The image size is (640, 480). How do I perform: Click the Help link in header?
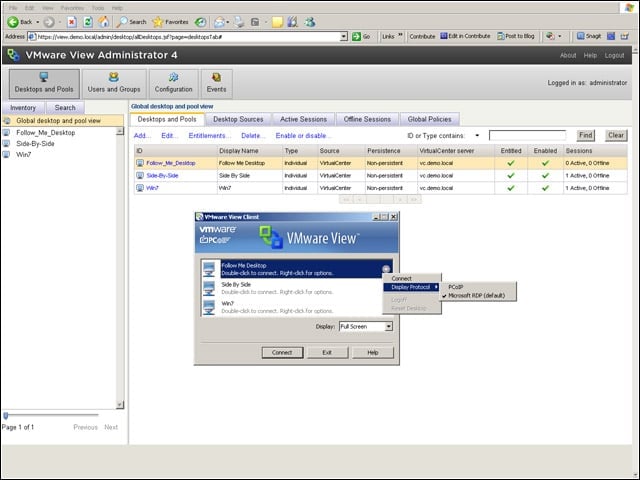pos(590,56)
